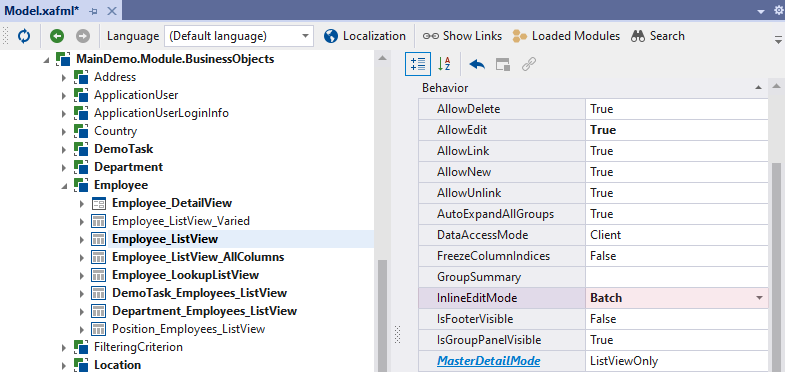Screen dimensions: 785x372
Task: Click Employee_LookupListView list icon
Action: (x=99, y=275)
